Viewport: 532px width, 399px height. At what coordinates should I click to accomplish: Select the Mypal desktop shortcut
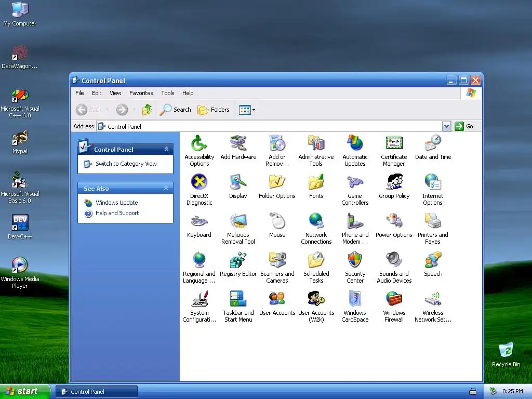coord(20,142)
